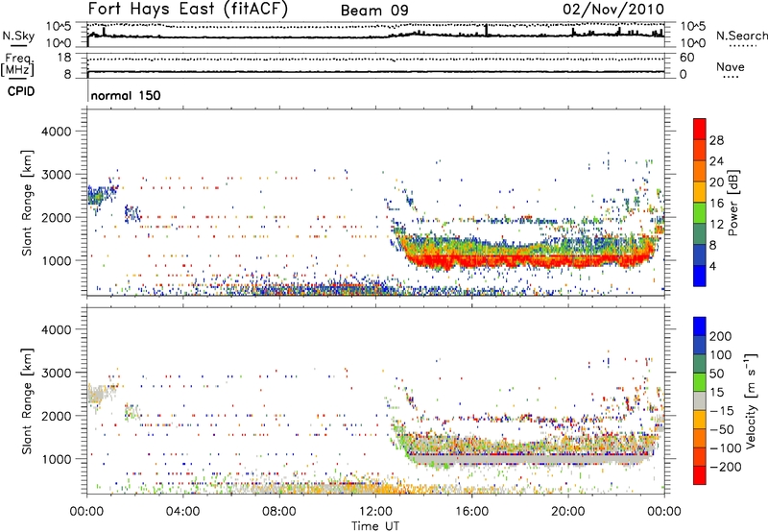Click the 'Nave' legend label
Screen dimensions: 768x532
coord(731,66)
